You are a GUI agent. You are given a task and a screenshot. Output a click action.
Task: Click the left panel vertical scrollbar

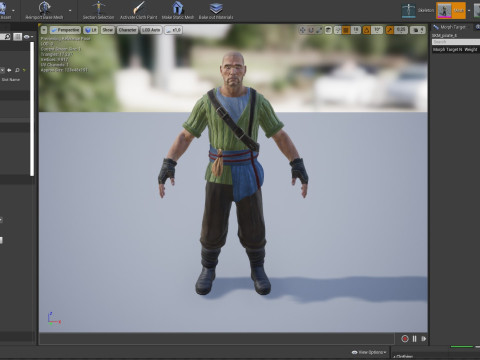tap(32, 109)
